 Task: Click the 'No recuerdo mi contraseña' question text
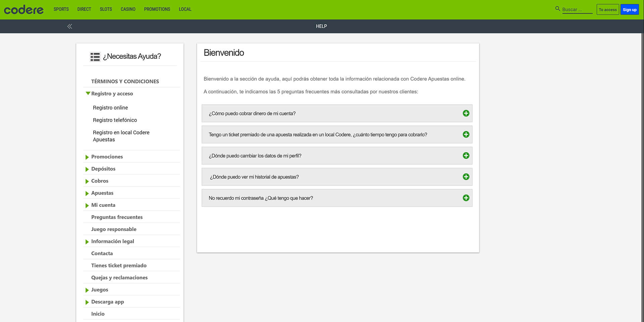261,198
